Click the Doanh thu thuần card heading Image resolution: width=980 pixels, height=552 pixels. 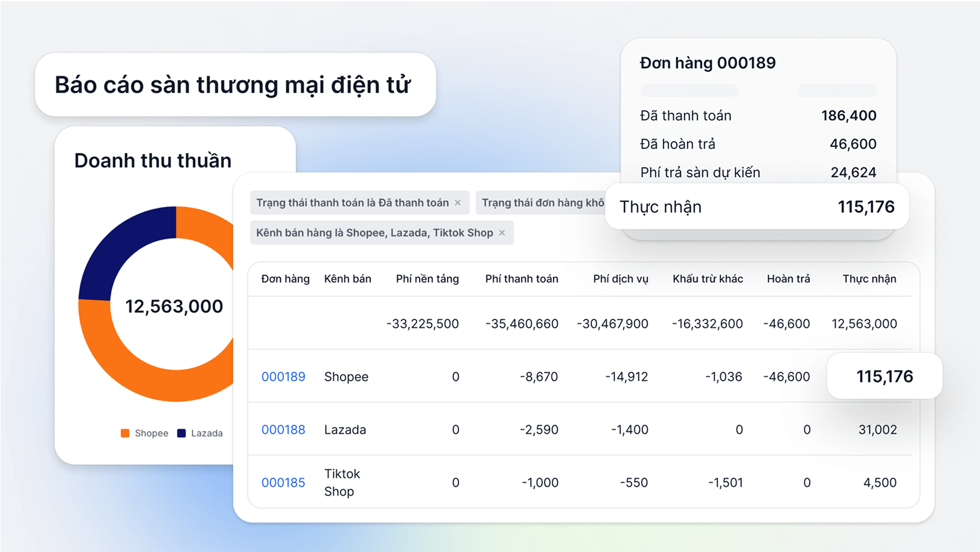coord(153,161)
